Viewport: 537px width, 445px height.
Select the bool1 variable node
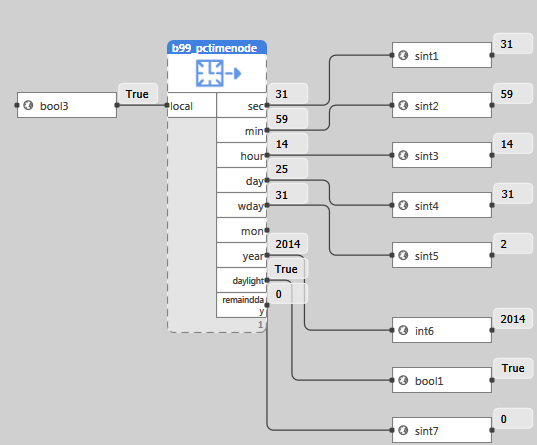tap(442, 380)
